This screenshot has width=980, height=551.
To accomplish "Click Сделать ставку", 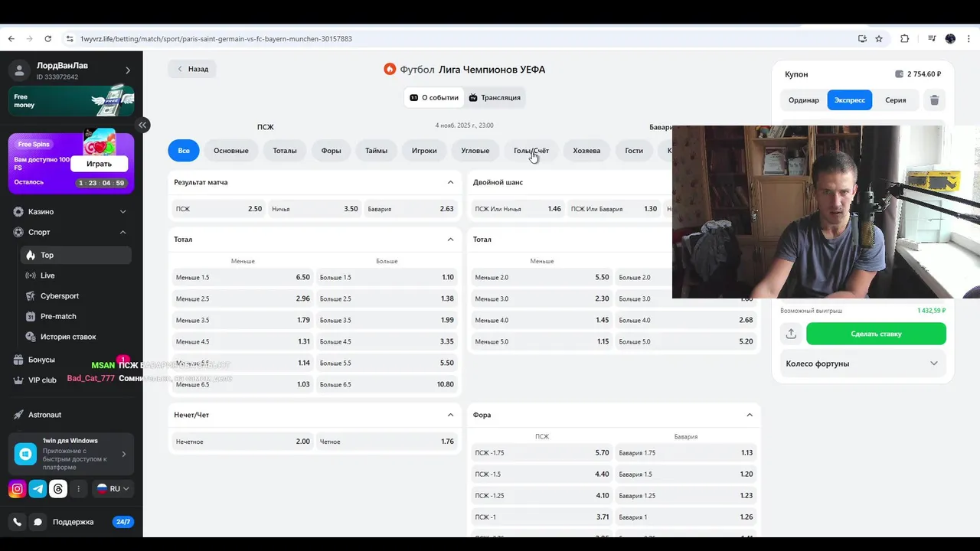I will click(876, 334).
